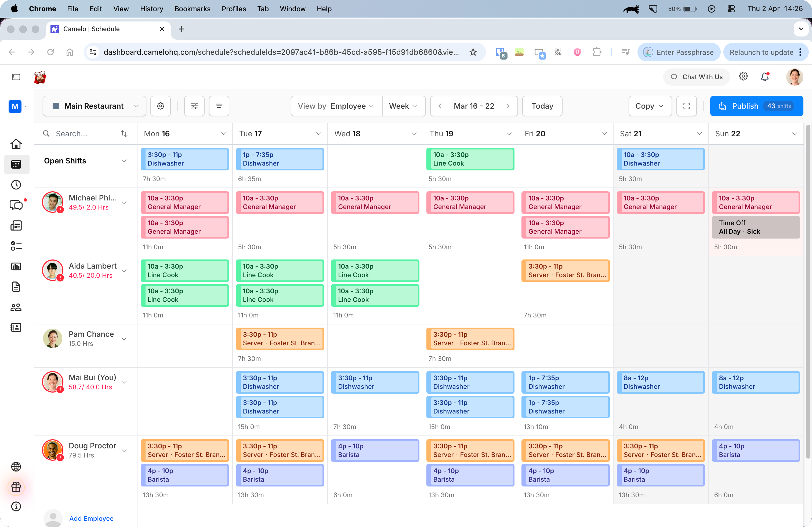This screenshot has height=527, width=812.
Task: Bookmark this page with the star icon
Action: 473,52
